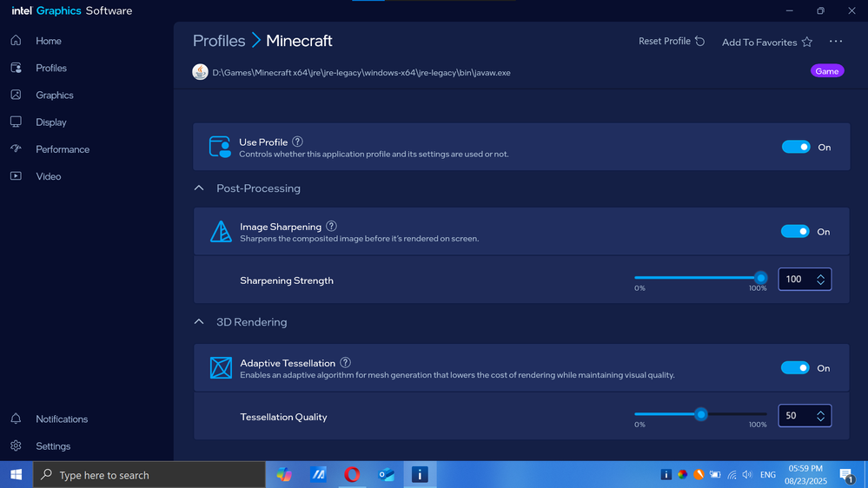868x488 pixels.
Task: Click the 100% end of the Tessellation Quality track
Action: (766, 414)
